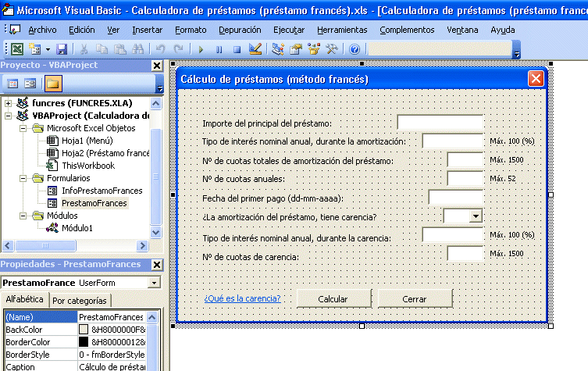
Task: Switch to the Por categorías tab
Action: pyautogui.click(x=80, y=301)
